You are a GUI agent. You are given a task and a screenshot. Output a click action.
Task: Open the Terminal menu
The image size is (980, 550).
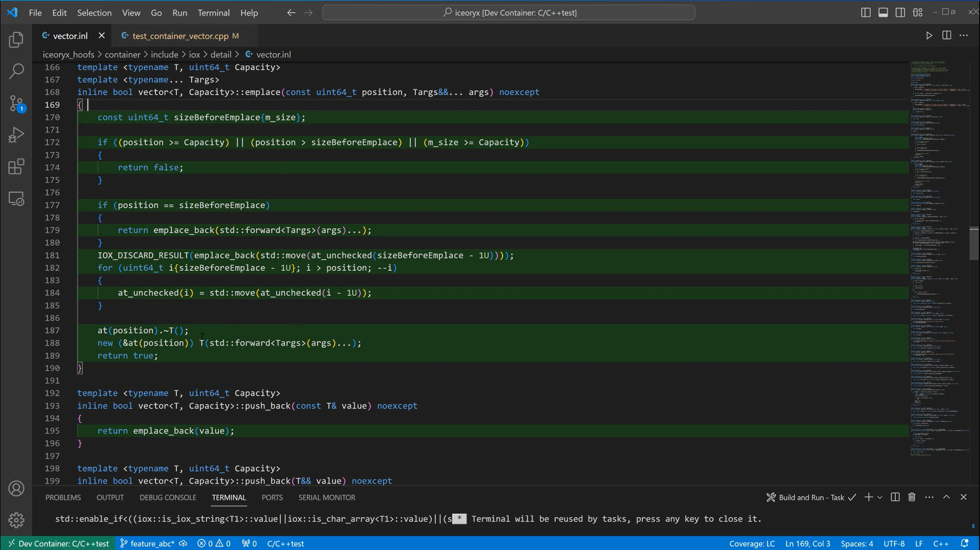(x=213, y=12)
